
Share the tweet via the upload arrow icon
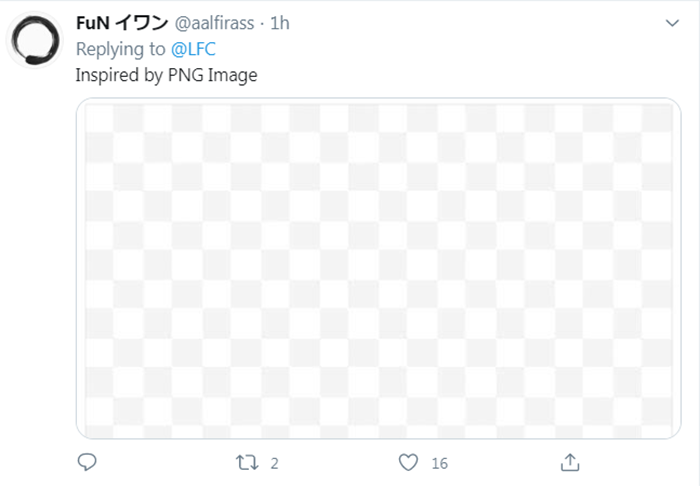pyautogui.click(x=570, y=462)
